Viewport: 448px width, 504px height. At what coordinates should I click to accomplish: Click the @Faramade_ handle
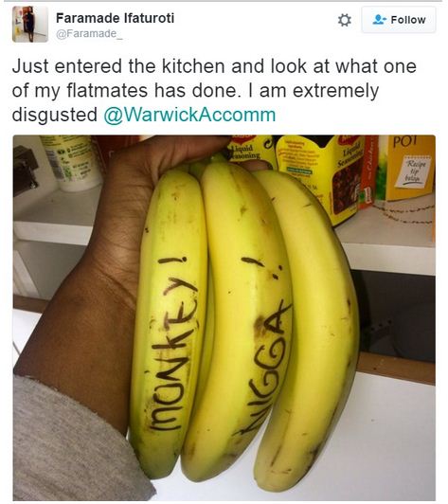click(89, 34)
